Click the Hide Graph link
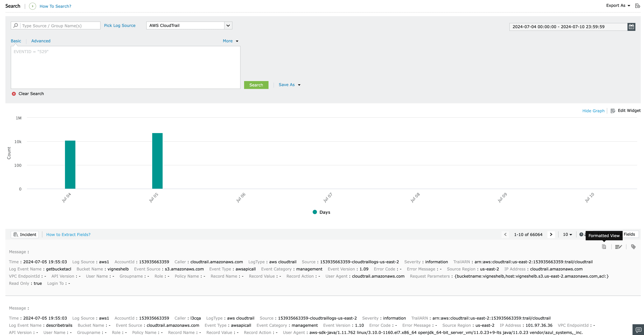This screenshot has width=644, height=335. point(593,111)
